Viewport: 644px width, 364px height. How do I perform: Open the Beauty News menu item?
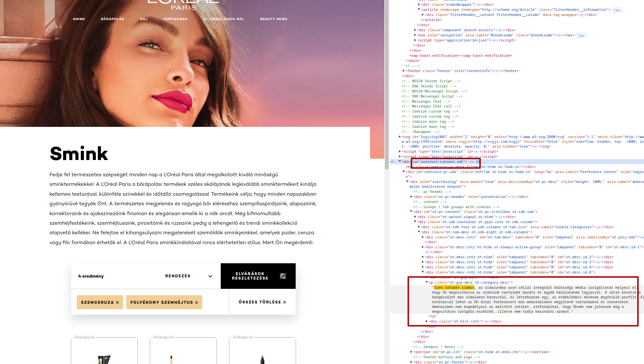pyautogui.click(x=274, y=19)
